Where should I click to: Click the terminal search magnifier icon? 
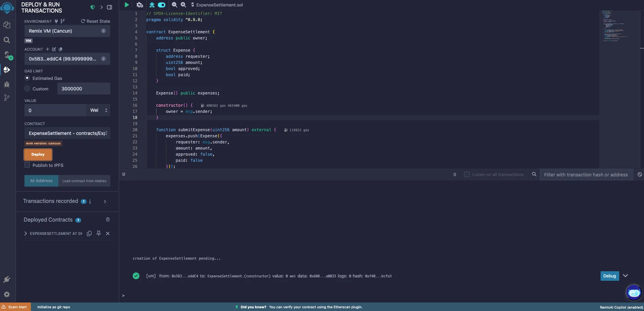[x=534, y=175]
